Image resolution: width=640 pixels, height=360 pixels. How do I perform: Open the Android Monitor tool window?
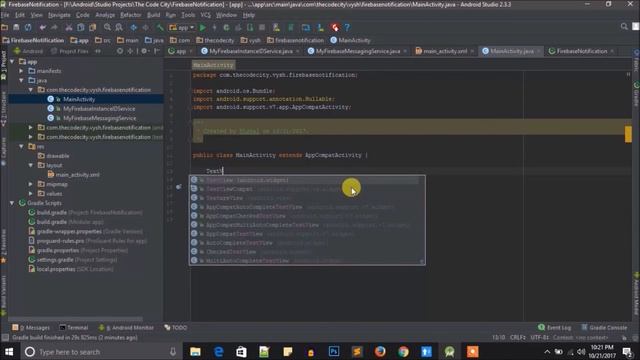pyautogui.click(x=127, y=327)
